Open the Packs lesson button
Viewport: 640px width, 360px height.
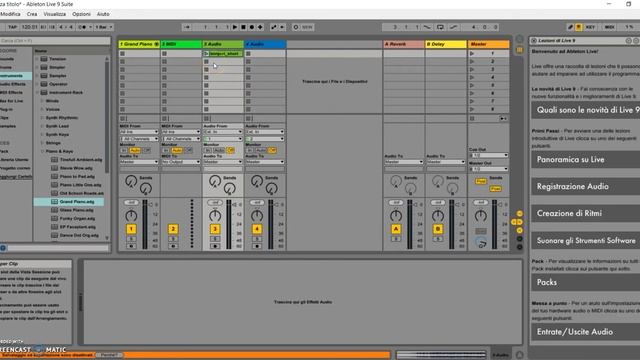(586, 282)
